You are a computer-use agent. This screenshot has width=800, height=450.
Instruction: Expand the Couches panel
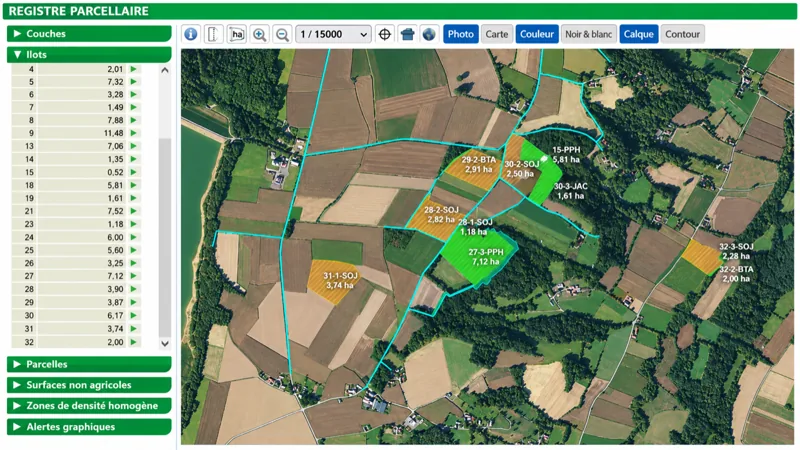coord(89,34)
